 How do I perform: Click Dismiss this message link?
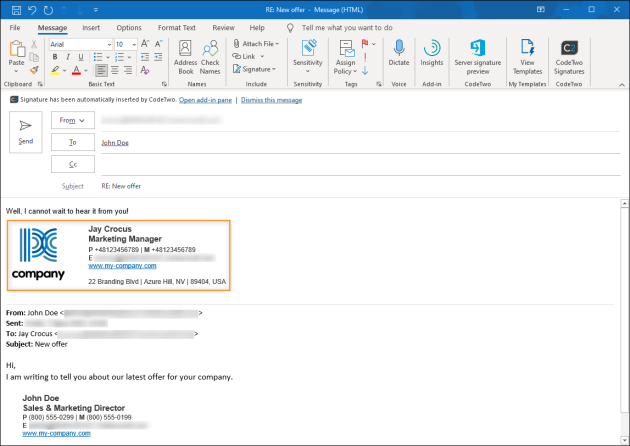click(272, 100)
